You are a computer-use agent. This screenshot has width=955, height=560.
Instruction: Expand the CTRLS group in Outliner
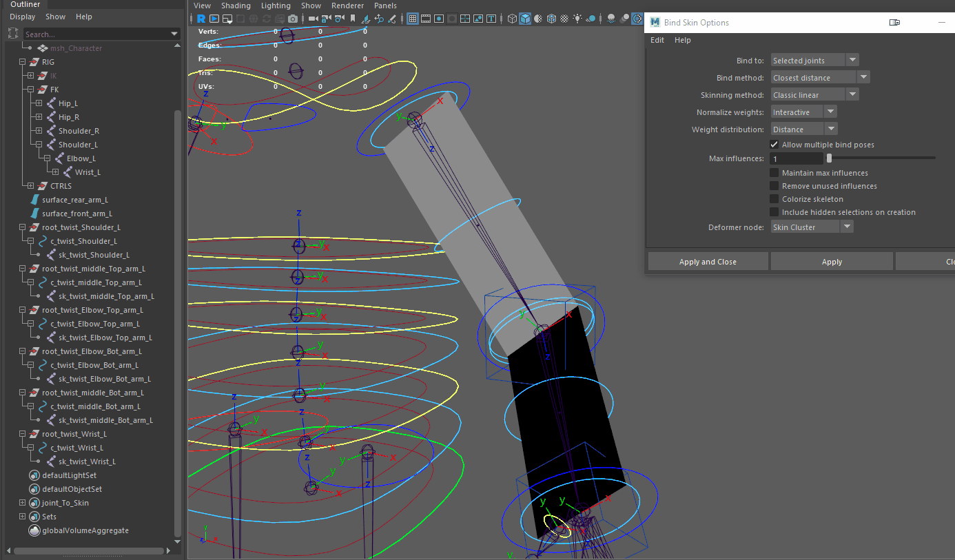click(30, 186)
